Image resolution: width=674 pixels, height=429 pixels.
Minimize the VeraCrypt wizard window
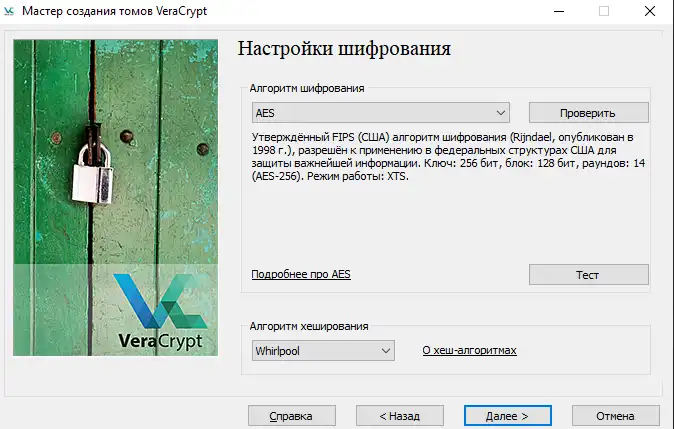tap(556, 11)
